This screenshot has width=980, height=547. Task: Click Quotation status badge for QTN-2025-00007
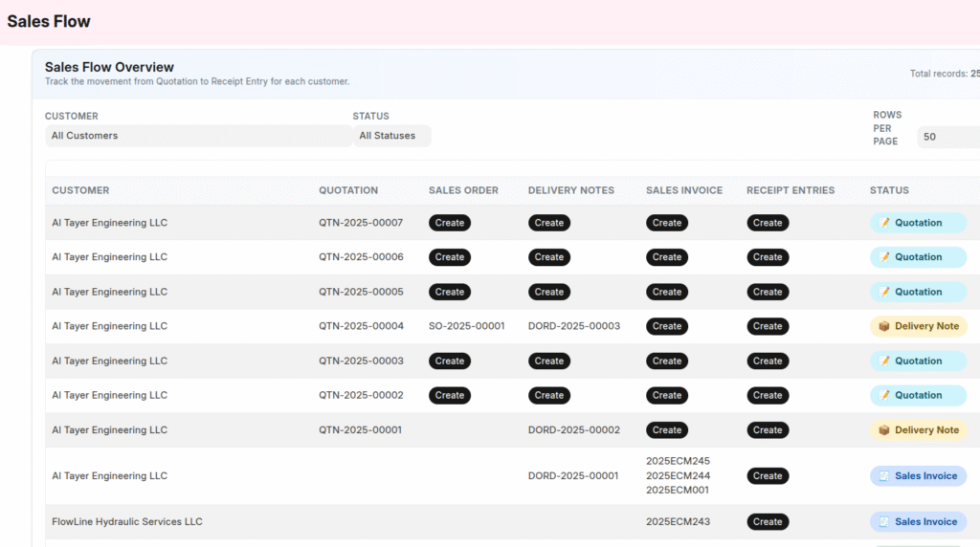[x=918, y=223]
